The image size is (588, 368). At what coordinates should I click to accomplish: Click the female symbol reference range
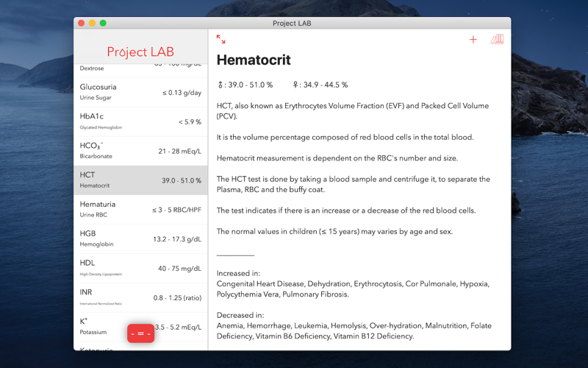(320, 85)
